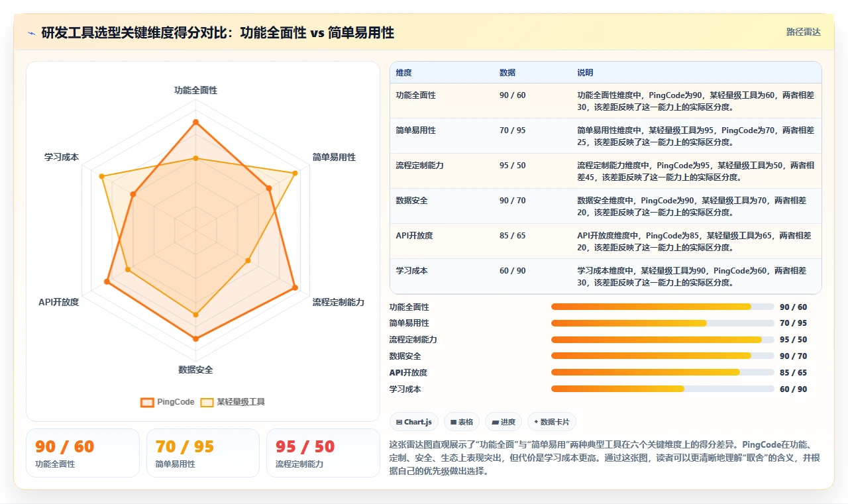Click table value 90 / 70
This screenshot has width=848, height=504.
click(512, 201)
